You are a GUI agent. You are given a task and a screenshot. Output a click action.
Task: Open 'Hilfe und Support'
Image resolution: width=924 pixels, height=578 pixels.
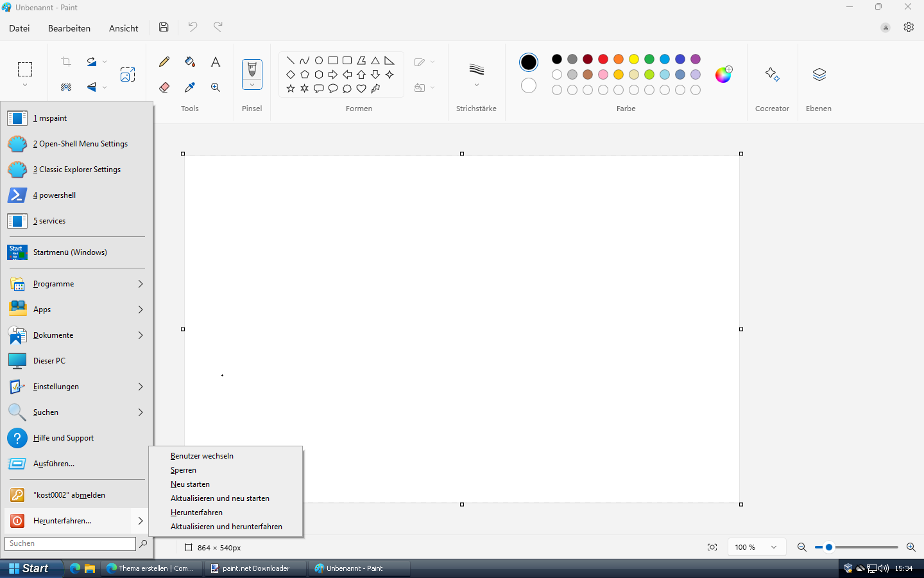[x=62, y=437]
